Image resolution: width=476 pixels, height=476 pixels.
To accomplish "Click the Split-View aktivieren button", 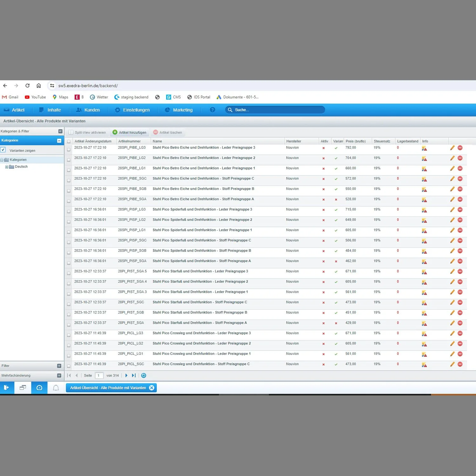I will [90, 132].
